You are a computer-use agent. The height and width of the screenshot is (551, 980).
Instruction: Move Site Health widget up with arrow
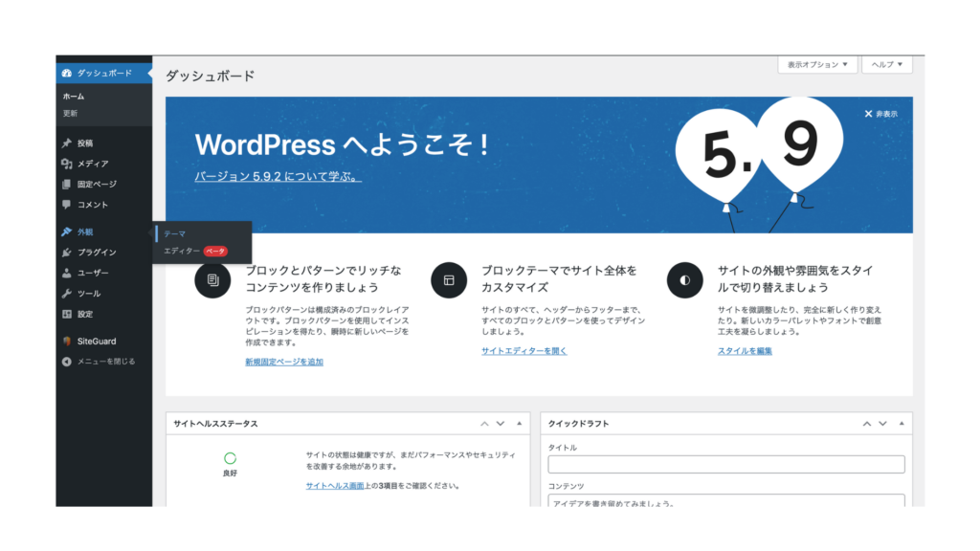point(484,424)
